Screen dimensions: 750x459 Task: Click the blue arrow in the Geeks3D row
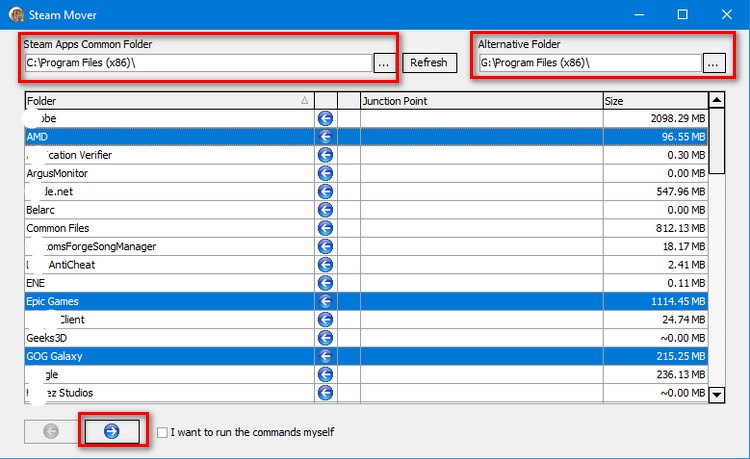coord(325,338)
